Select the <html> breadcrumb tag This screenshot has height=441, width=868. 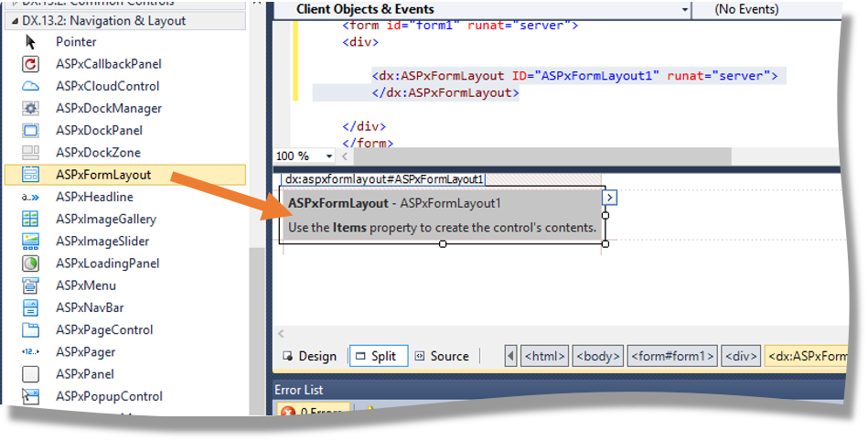coord(545,356)
